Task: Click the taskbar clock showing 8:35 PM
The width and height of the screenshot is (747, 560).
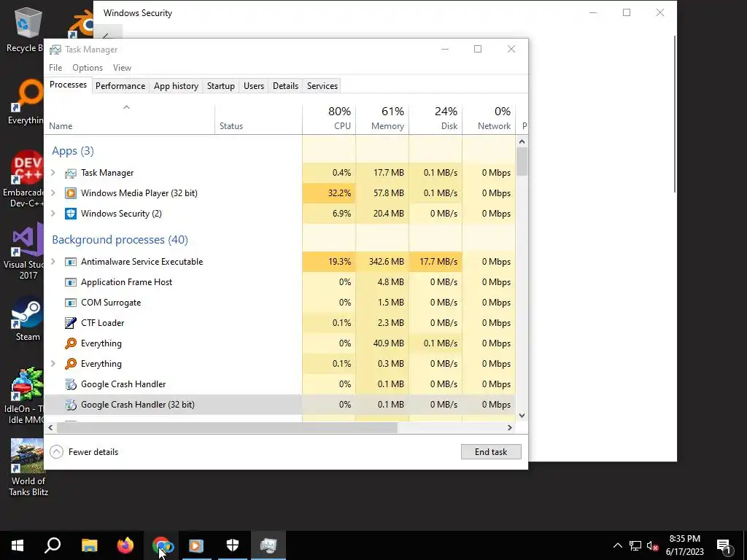Action: 684,545
